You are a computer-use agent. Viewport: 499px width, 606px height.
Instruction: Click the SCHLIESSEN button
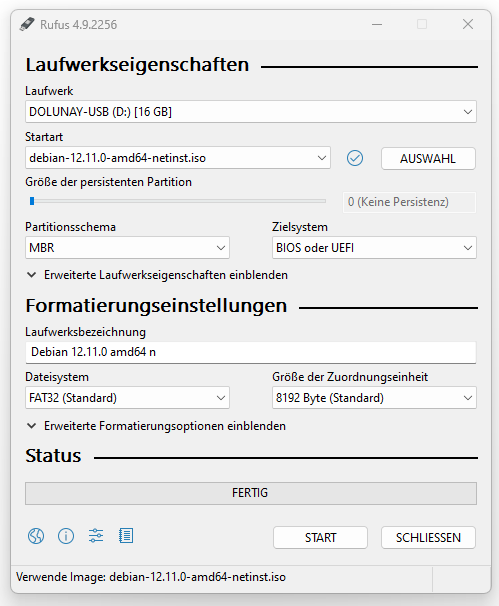(428, 538)
